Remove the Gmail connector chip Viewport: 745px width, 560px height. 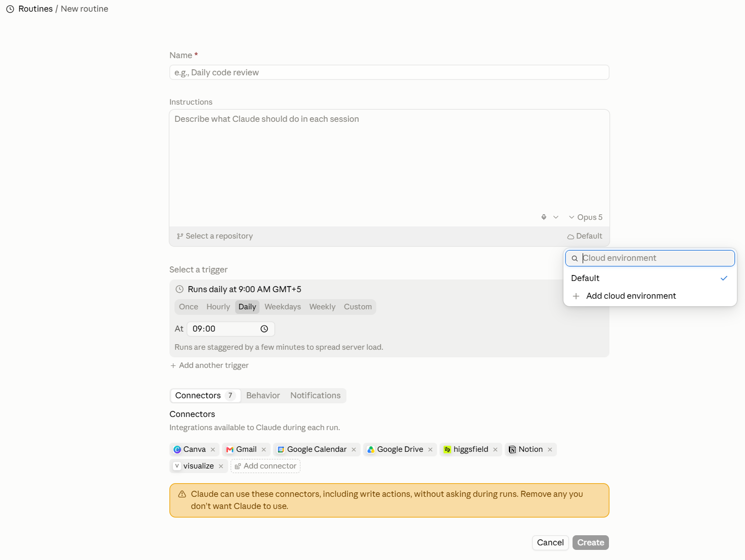[264, 450]
